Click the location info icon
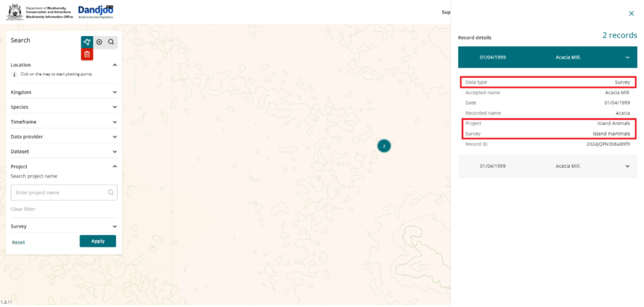Screen dimensions: 644x307 14,74
